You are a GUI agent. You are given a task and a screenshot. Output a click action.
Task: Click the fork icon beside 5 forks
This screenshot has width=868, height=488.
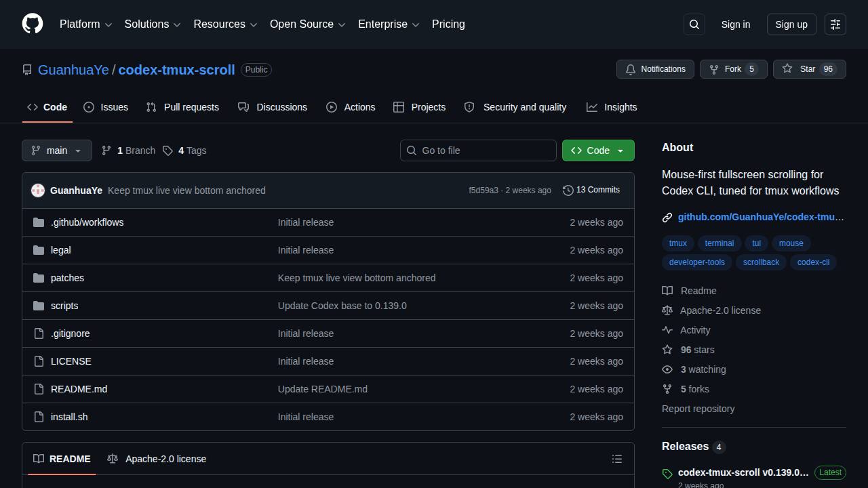(667, 389)
